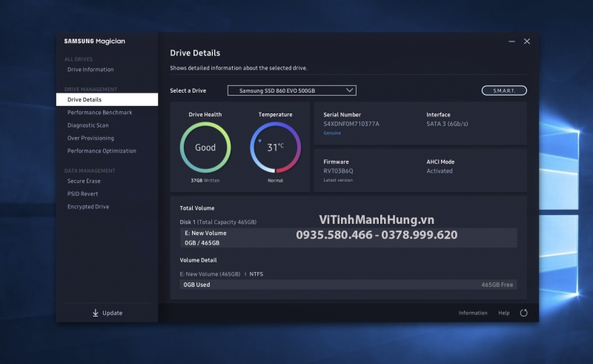The width and height of the screenshot is (593, 364).
Task: Open the S.M.A.R.T. details button
Action: (504, 90)
